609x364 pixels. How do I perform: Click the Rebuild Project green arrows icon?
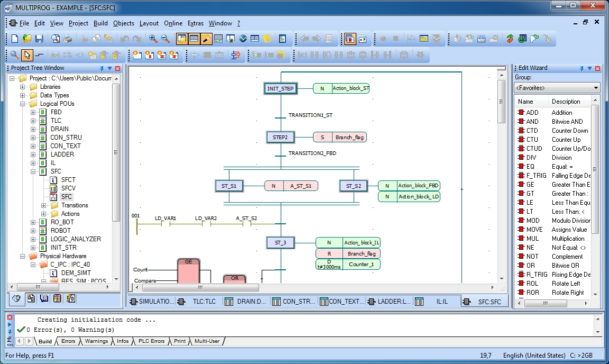pyautogui.click(x=510, y=39)
